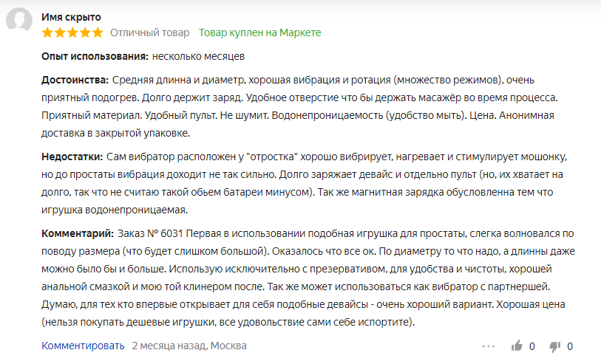Click the "Опыт использования" label
The height and width of the screenshot is (364, 601).
tap(94, 56)
